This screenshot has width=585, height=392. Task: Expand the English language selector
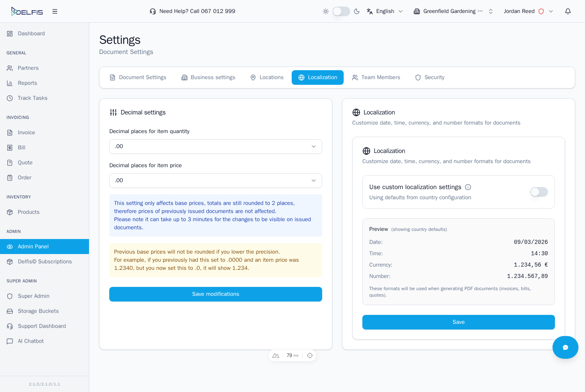385,11
